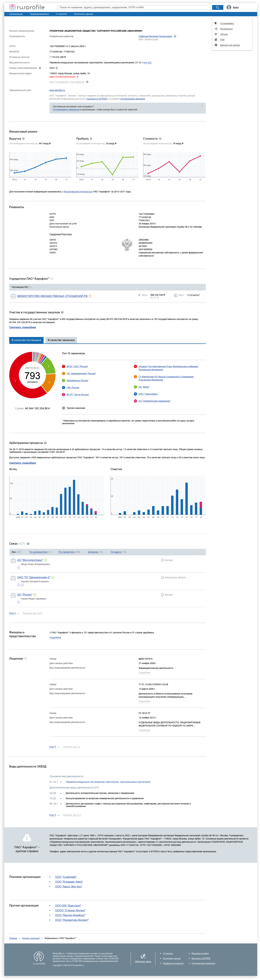Click the PDF document icon
This screenshot has width=260, height=980.
coord(216,39)
